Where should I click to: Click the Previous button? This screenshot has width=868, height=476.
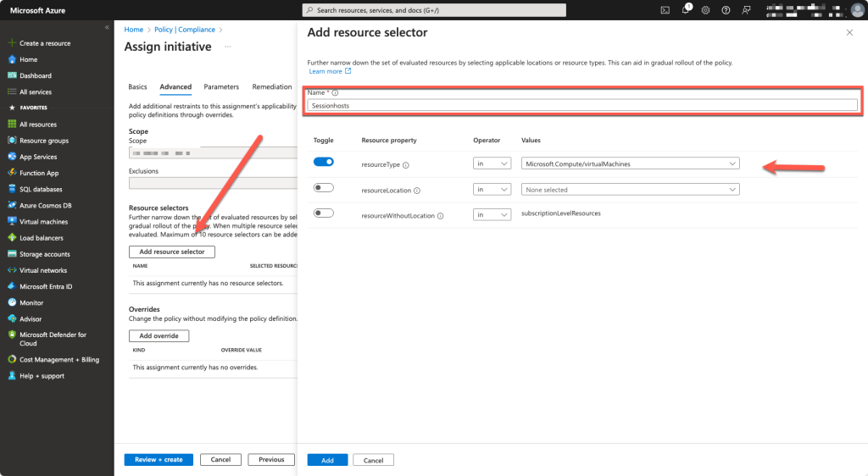pos(271,459)
